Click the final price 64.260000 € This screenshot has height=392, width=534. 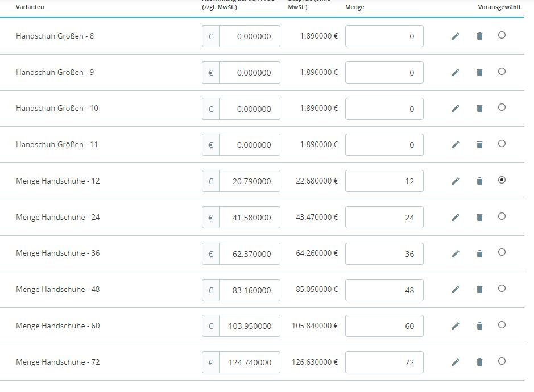point(317,253)
